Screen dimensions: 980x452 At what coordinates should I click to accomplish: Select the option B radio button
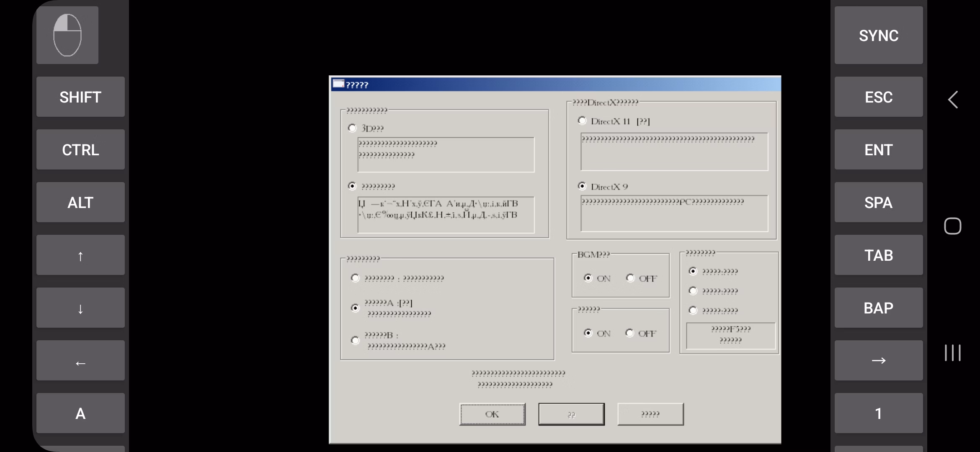356,340
